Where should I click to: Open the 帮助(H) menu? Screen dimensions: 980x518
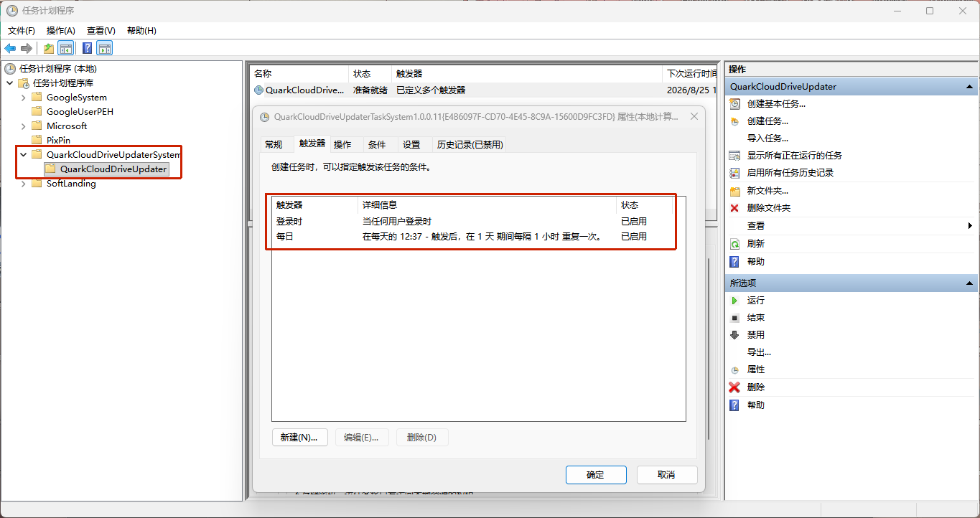point(141,31)
